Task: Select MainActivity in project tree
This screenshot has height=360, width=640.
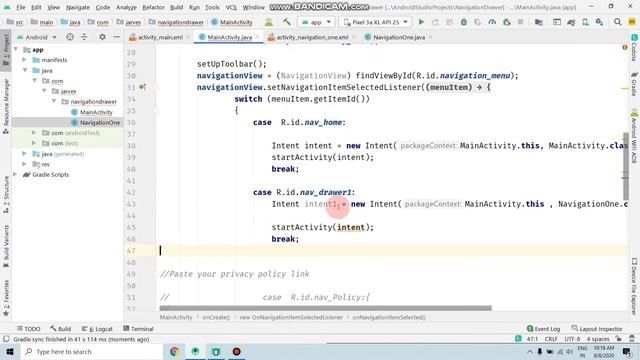Action: click(x=96, y=112)
